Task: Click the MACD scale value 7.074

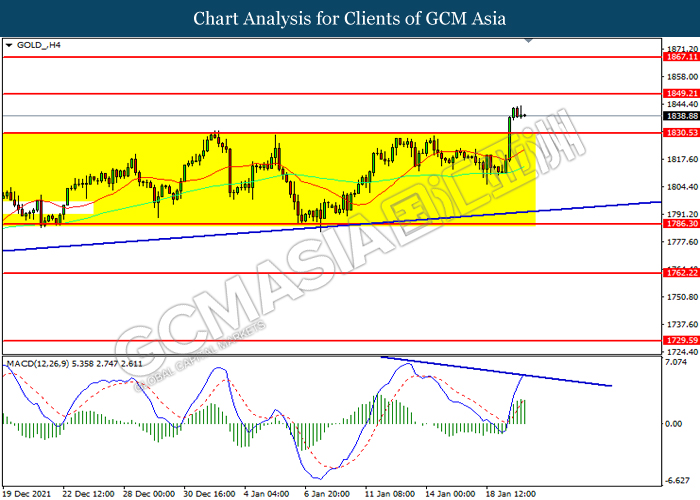Action: pos(676,362)
